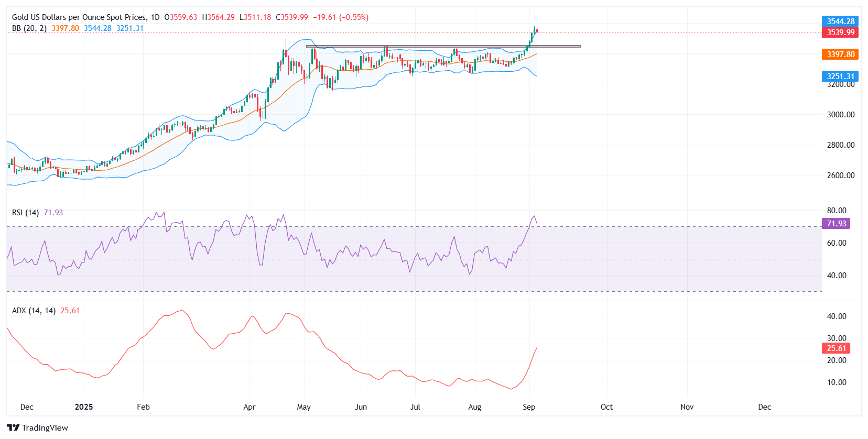868x439 pixels.
Task: Click the red 3539.99 current price tag
Action: (x=840, y=32)
